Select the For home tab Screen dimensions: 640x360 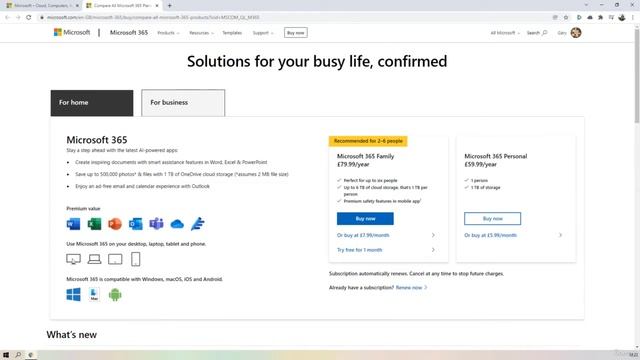[92, 103]
